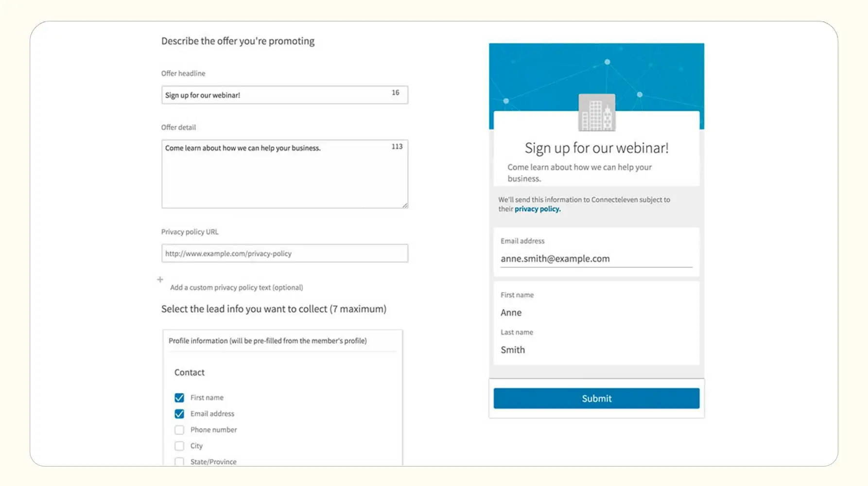Click the 'Smith' Last name value in preview
This screenshot has width=868, height=486.
coord(513,350)
